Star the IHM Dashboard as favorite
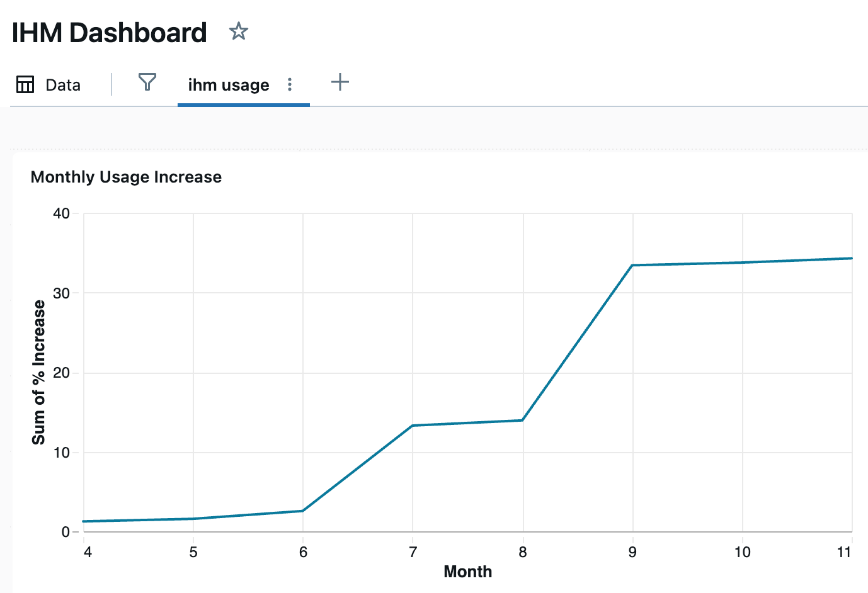The image size is (868, 593). click(239, 31)
